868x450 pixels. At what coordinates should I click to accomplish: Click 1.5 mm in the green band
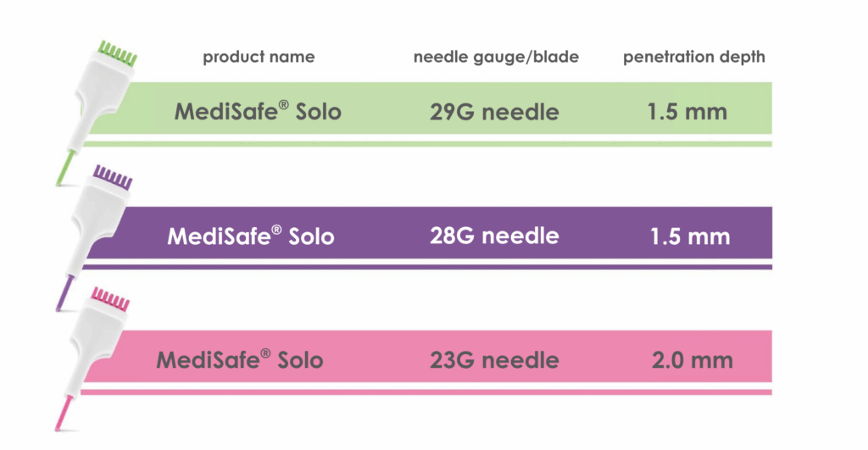[x=688, y=111]
